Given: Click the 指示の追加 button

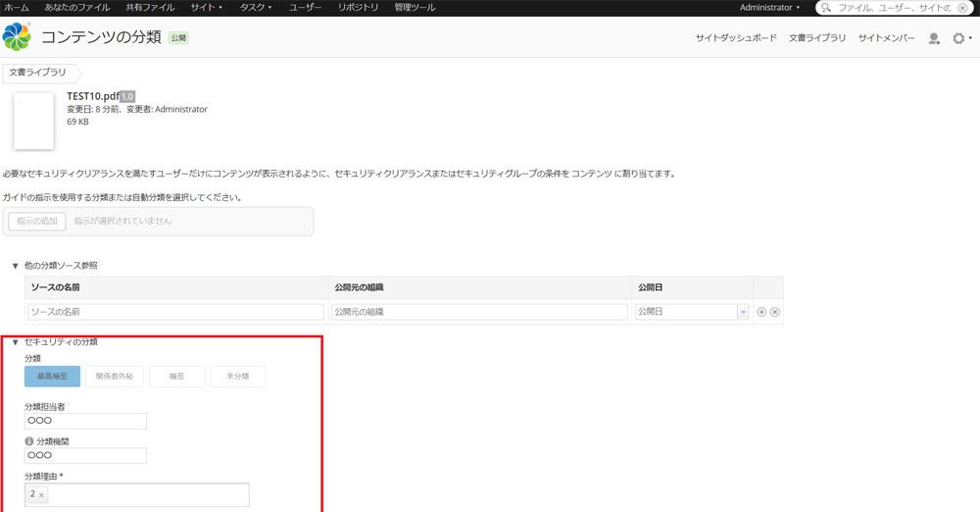Looking at the screenshot, I should [37, 221].
